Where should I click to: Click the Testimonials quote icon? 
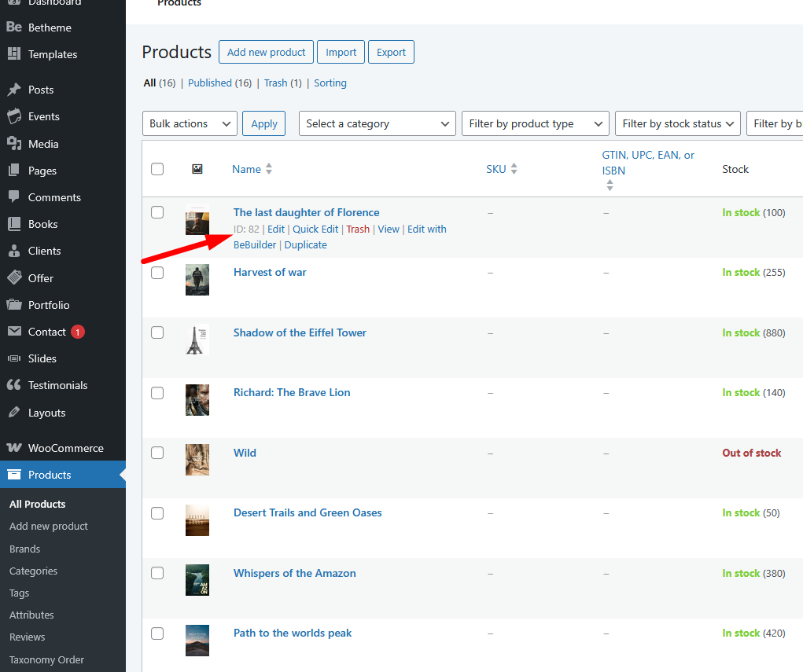click(14, 385)
